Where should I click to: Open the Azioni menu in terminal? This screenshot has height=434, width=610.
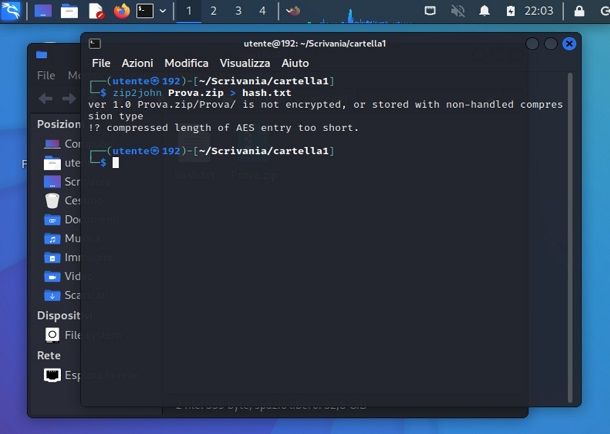coord(137,63)
